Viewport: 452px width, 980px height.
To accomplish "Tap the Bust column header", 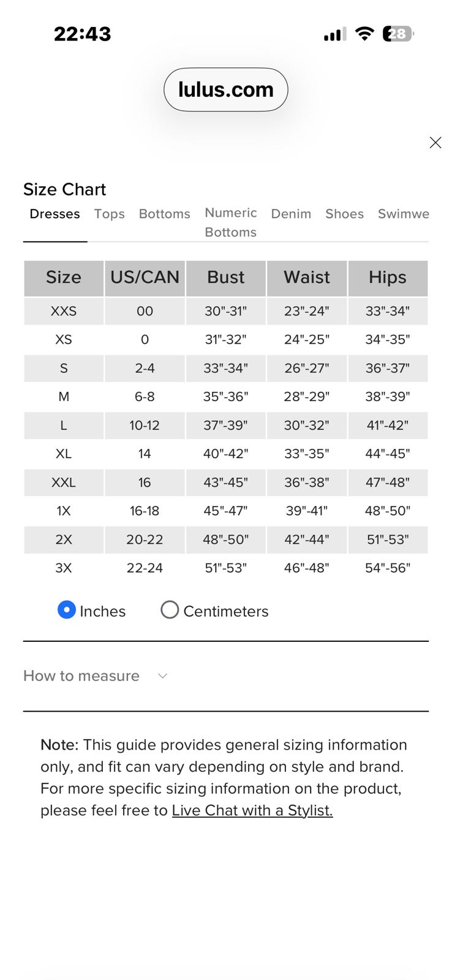I will pyautogui.click(x=226, y=277).
